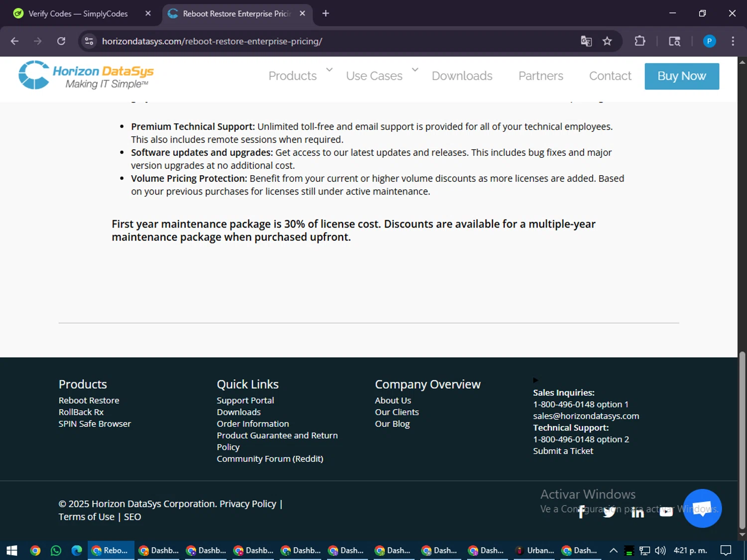
Task: Click sales@horizondatasys.com email link
Action: click(586, 416)
